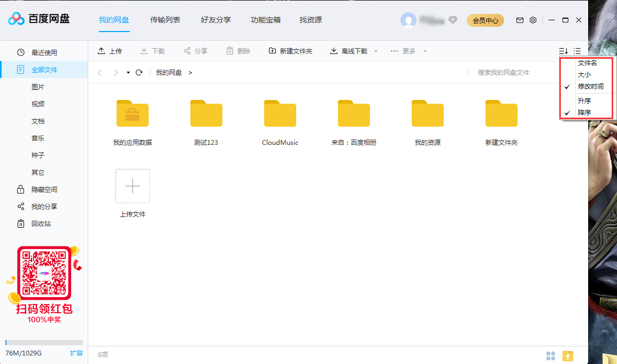Switch to list view via the list icon
The image size is (617, 364).
577,51
